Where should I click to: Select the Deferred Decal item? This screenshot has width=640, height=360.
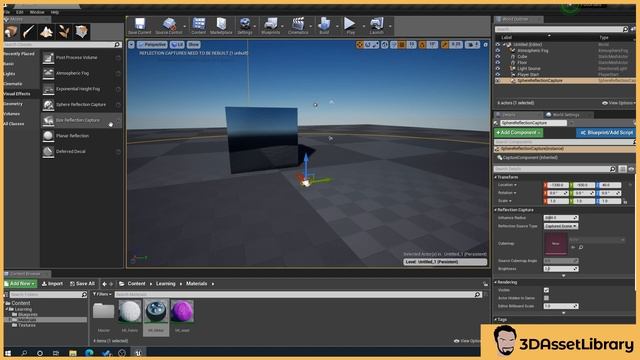[82, 151]
